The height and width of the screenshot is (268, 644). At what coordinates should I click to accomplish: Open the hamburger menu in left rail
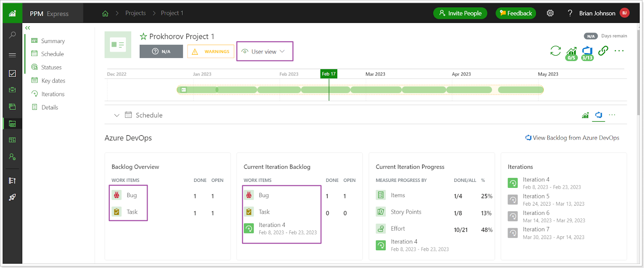pos(12,55)
